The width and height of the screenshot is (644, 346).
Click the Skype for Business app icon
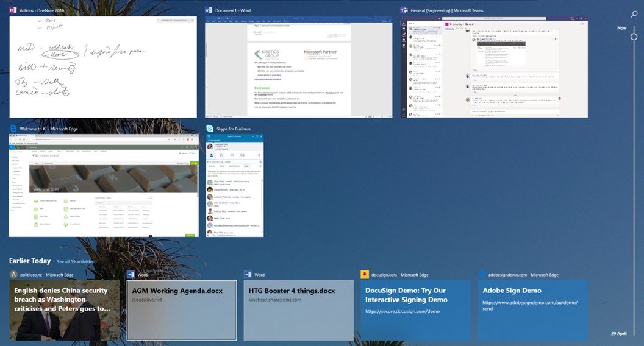209,129
